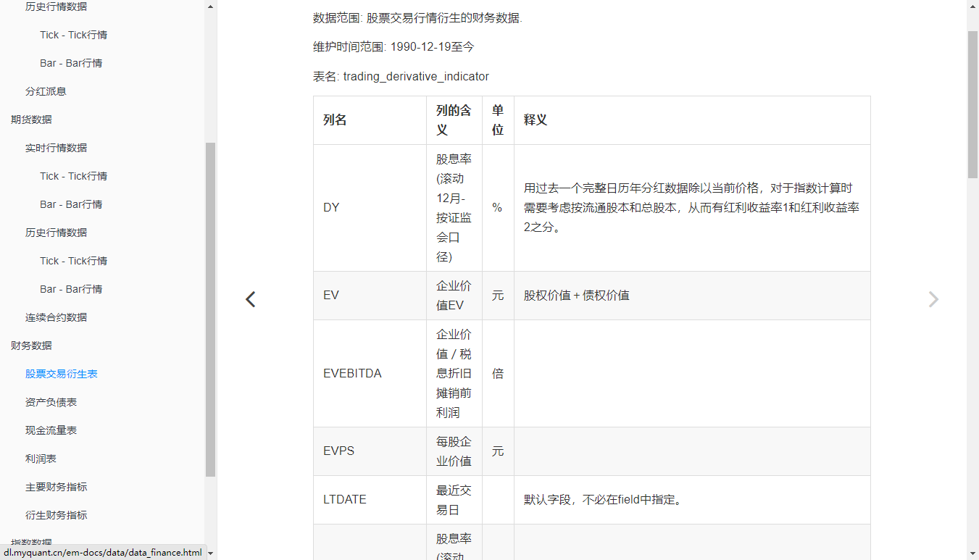The width and height of the screenshot is (979, 560).
Task: Open the 连续合约数据 page
Action: click(x=56, y=317)
